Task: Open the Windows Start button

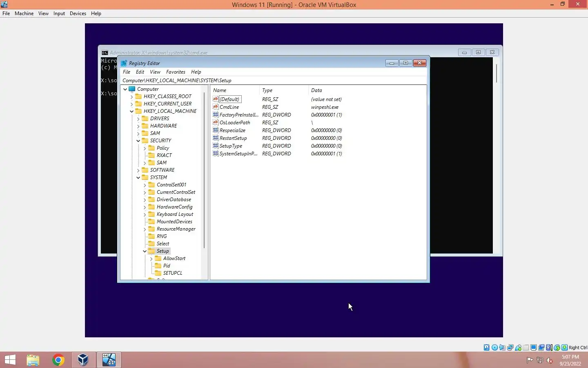Action: (x=10, y=360)
